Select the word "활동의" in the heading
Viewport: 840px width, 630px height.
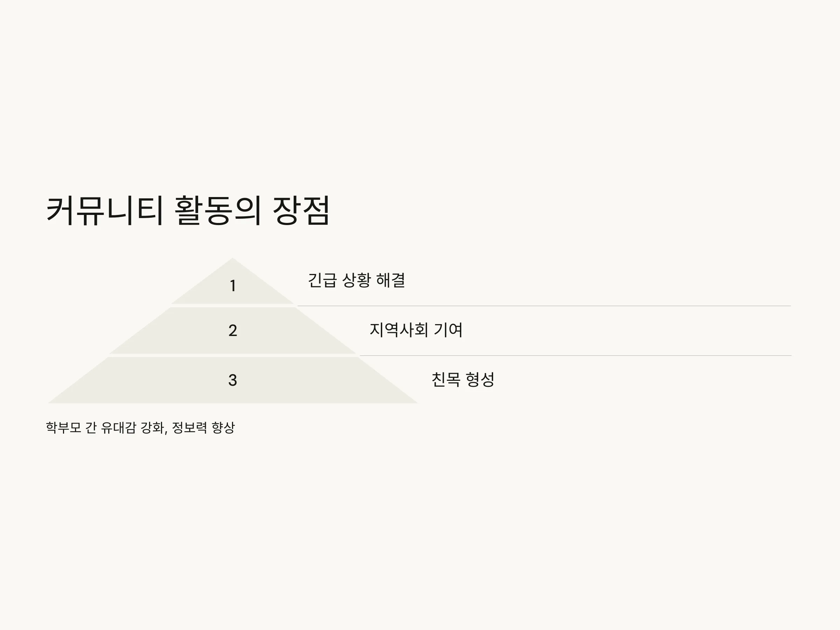[218, 211]
